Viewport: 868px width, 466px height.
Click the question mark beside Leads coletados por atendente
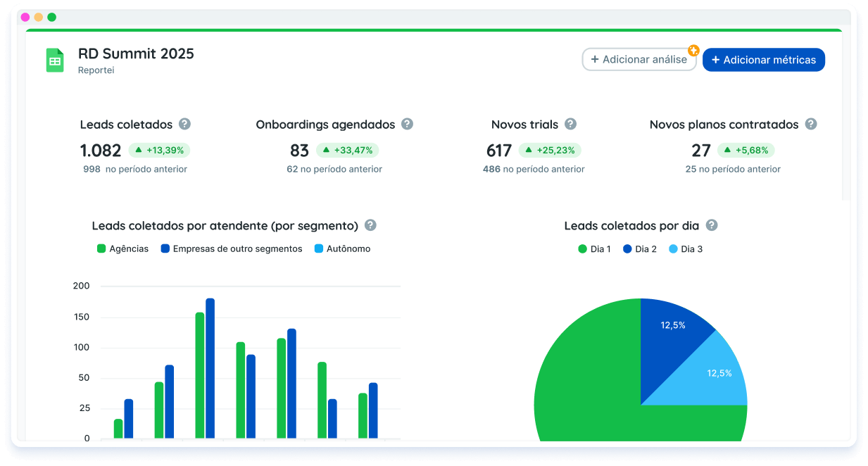point(370,225)
